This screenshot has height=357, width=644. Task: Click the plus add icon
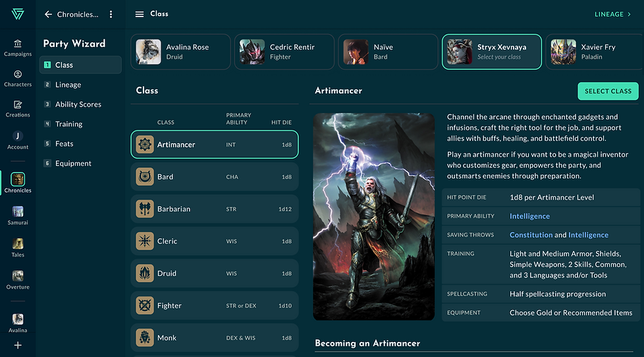point(18,346)
